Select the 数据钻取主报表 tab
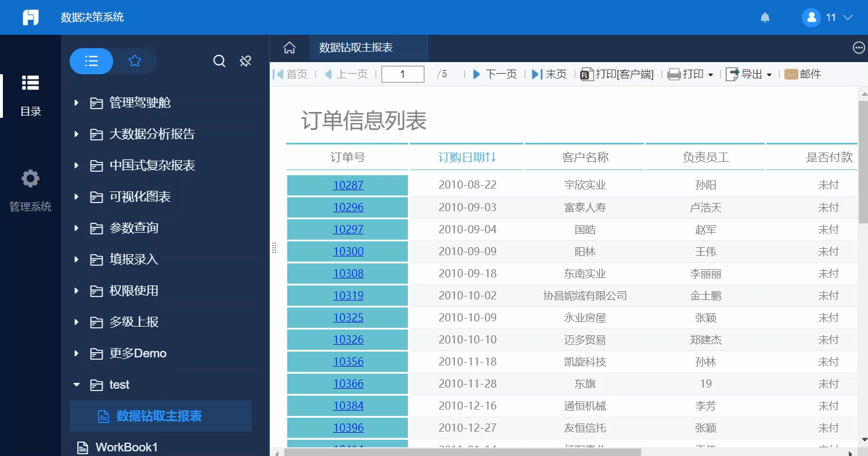This screenshot has width=868, height=456. (356, 48)
